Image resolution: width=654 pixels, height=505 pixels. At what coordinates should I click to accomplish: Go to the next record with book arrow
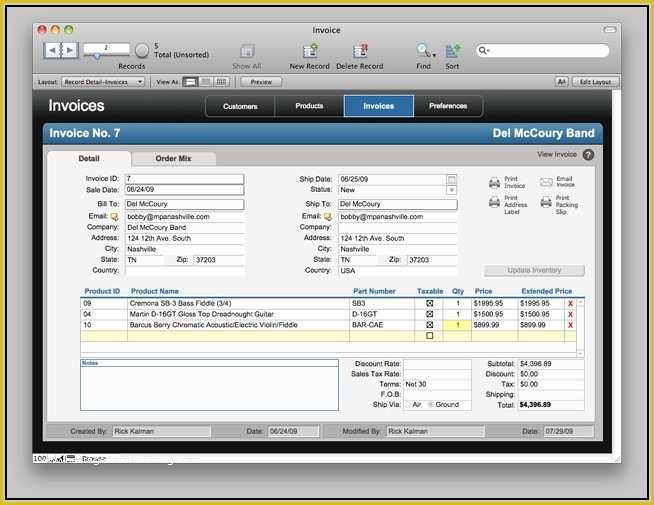[x=70, y=50]
